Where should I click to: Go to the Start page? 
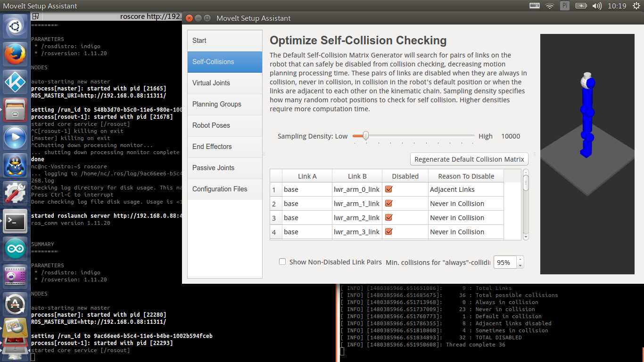[x=225, y=41]
